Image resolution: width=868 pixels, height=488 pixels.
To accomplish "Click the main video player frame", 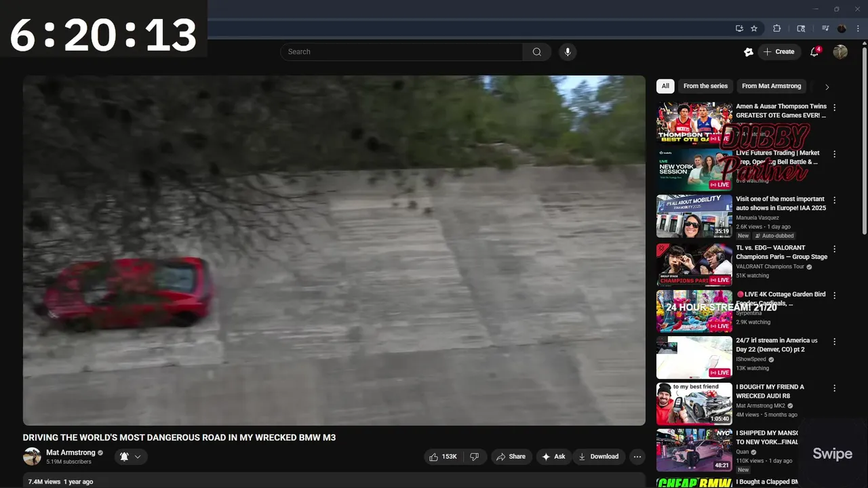I will click(334, 250).
